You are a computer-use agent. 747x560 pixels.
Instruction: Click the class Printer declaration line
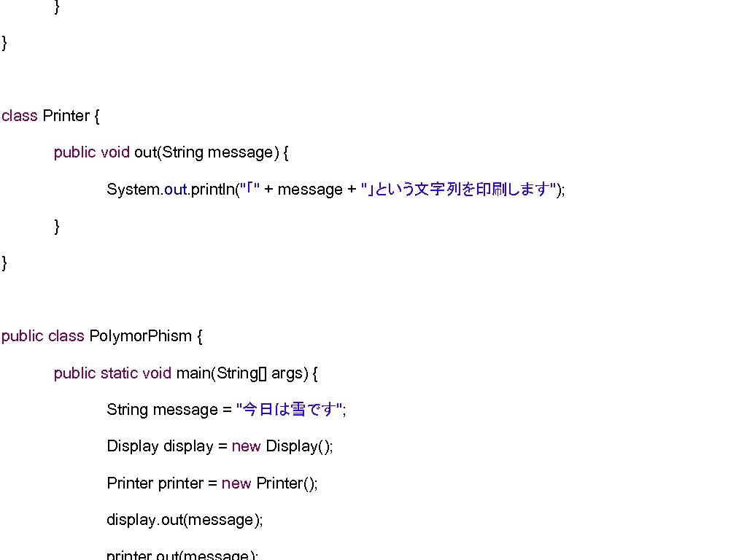coord(50,115)
